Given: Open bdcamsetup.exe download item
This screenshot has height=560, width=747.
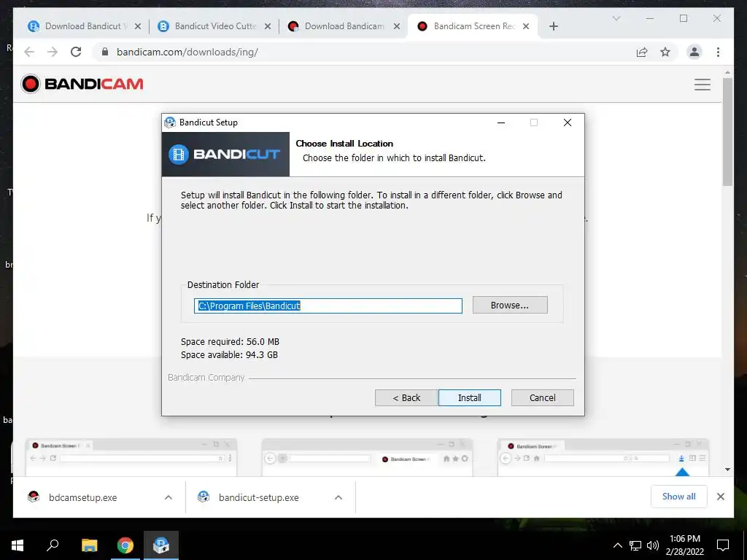Looking at the screenshot, I should pos(83,497).
